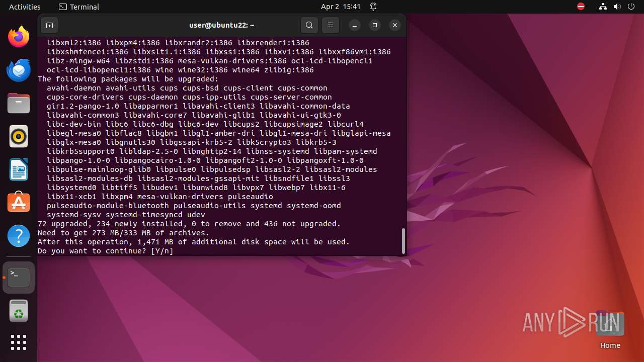Screen dimensions: 644x362
Task: Open the terminal hamburger menu
Action: [x=331, y=25]
